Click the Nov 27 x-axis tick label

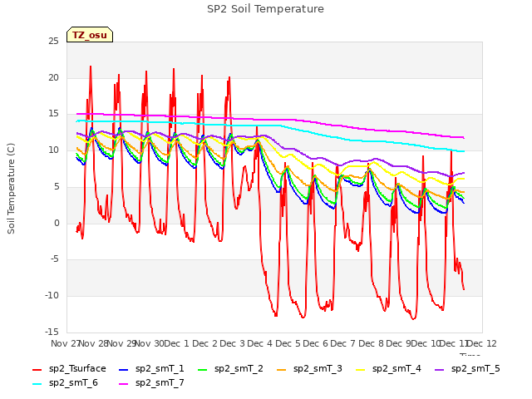pos(65,343)
